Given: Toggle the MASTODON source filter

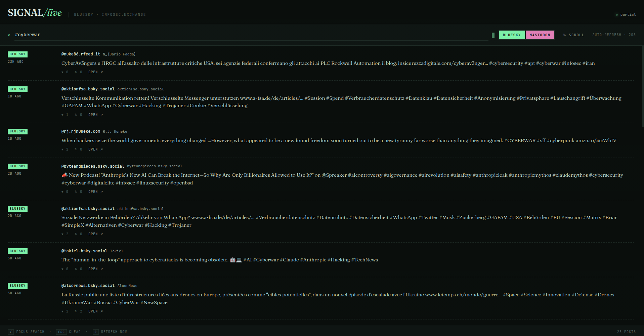Looking at the screenshot, I should pos(540,35).
